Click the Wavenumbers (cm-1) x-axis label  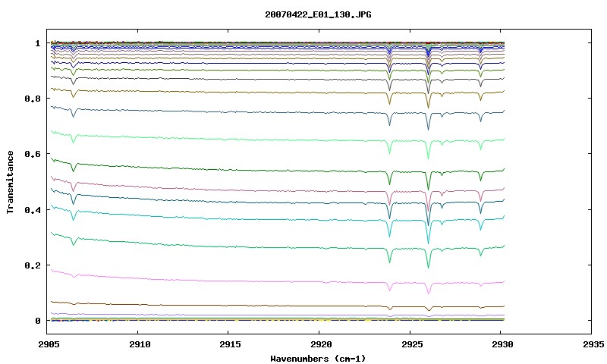pos(318,359)
